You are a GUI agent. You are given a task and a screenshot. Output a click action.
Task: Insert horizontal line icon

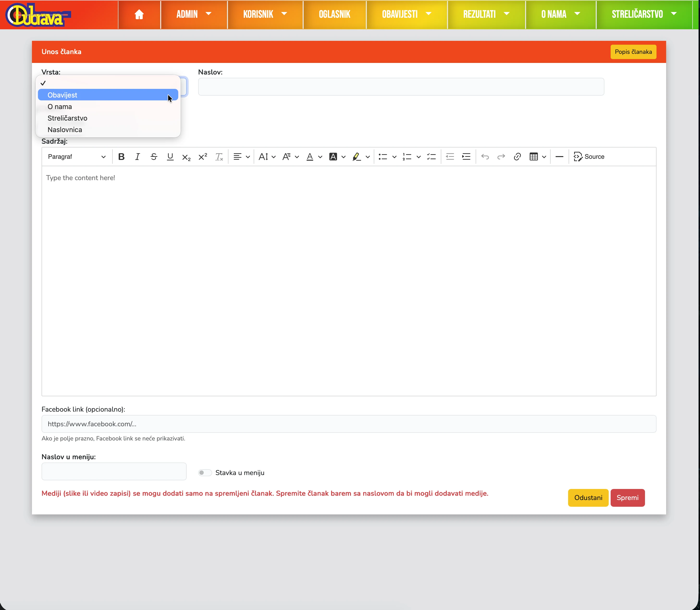point(559,157)
